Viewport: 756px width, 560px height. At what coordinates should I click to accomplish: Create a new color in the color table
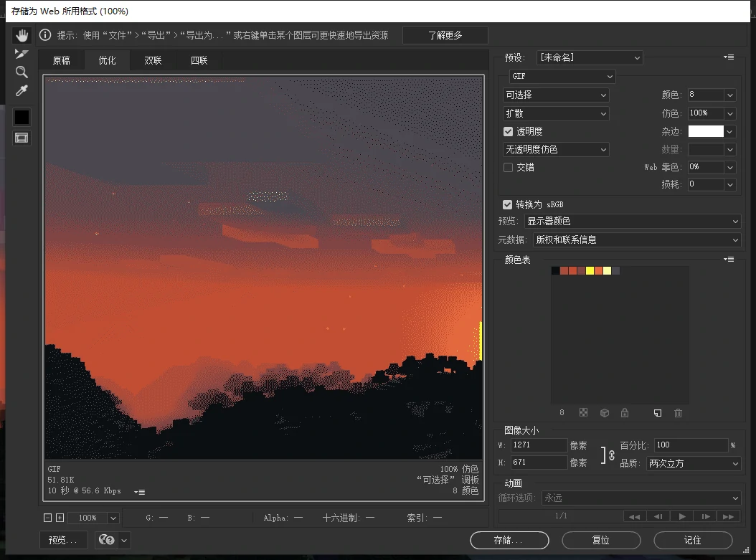click(658, 412)
